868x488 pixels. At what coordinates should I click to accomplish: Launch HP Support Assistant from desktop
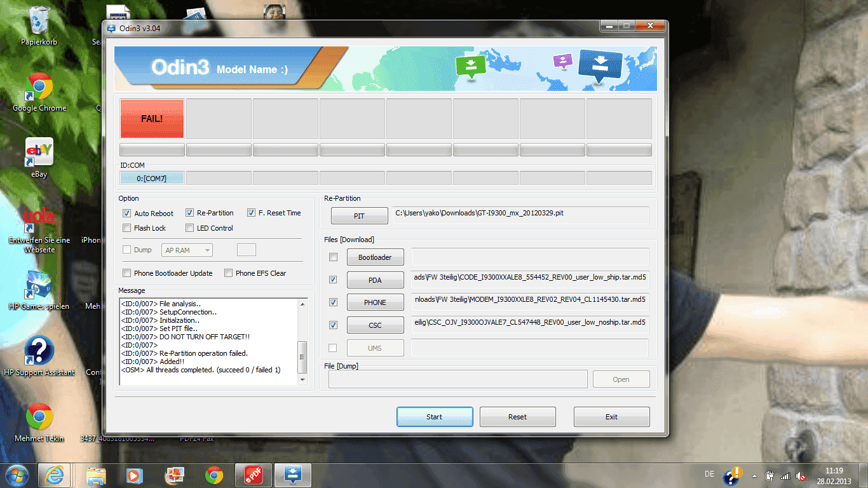tap(39, 356)
